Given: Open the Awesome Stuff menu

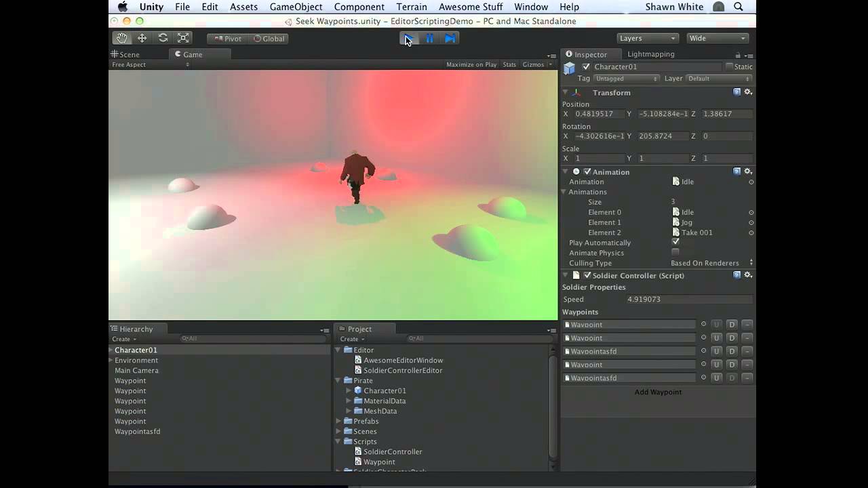Looking at the screenshot, I should tap(471, 7).
